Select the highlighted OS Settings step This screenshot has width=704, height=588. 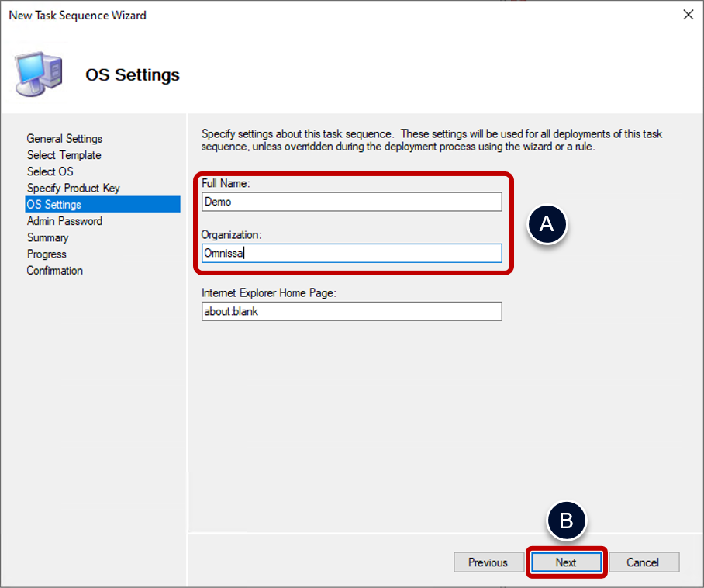[54, 205]
